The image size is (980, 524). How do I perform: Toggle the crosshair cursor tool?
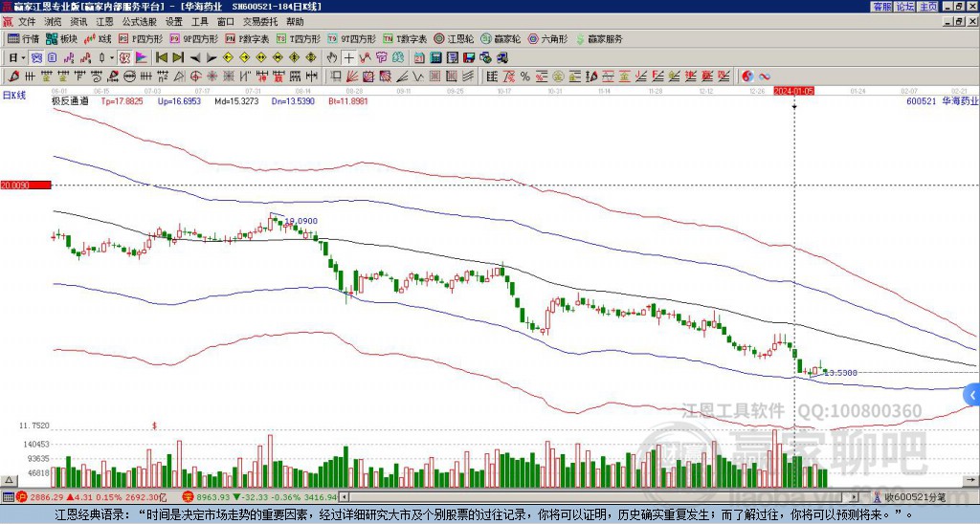click(348, 58)
